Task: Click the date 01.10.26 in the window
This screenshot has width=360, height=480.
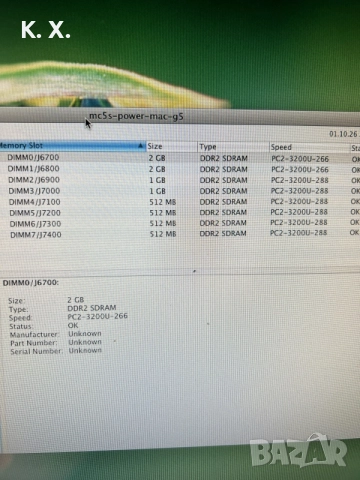Action: [343, 134]
